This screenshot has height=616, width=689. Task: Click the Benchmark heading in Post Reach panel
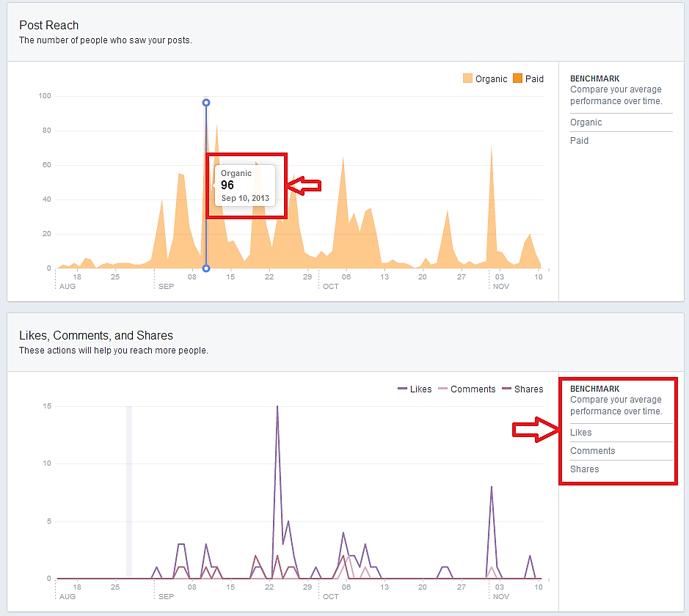594,78
